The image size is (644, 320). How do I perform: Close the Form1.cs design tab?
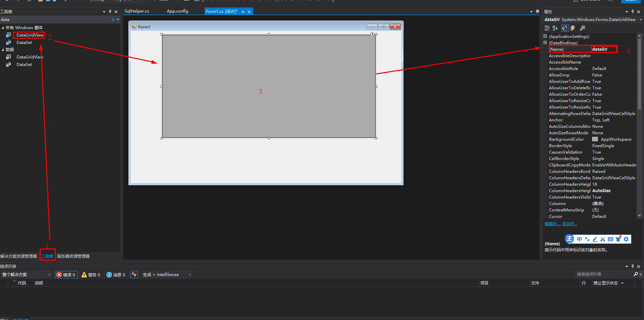249,12
